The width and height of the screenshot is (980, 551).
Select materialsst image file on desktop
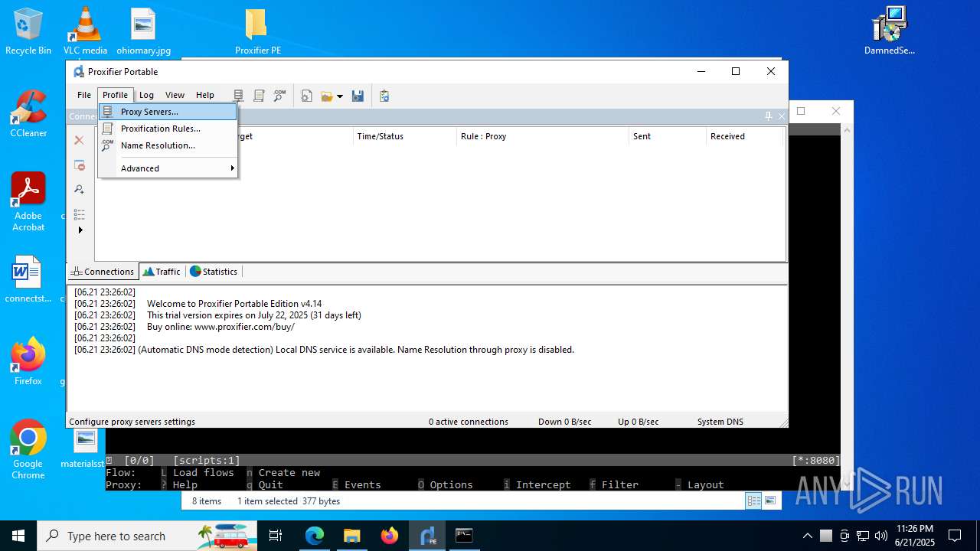point(85,448)
